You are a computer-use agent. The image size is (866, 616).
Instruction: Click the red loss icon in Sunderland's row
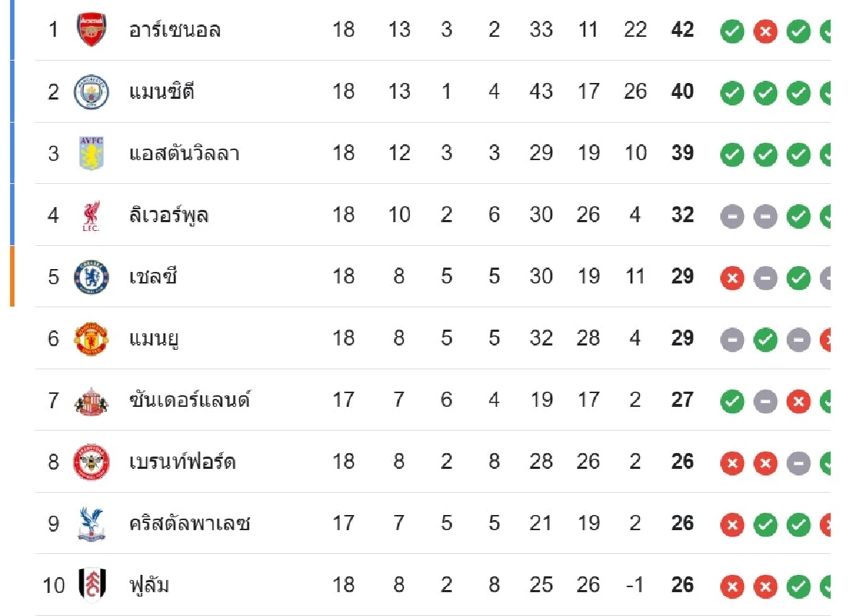pyautogui.click(x=798, y=401)
